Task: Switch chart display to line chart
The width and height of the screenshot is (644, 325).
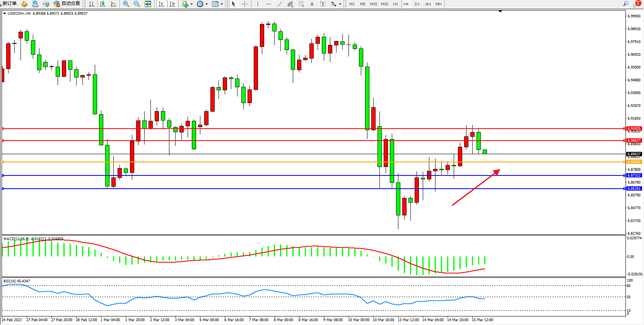Action: coord(113,4)
